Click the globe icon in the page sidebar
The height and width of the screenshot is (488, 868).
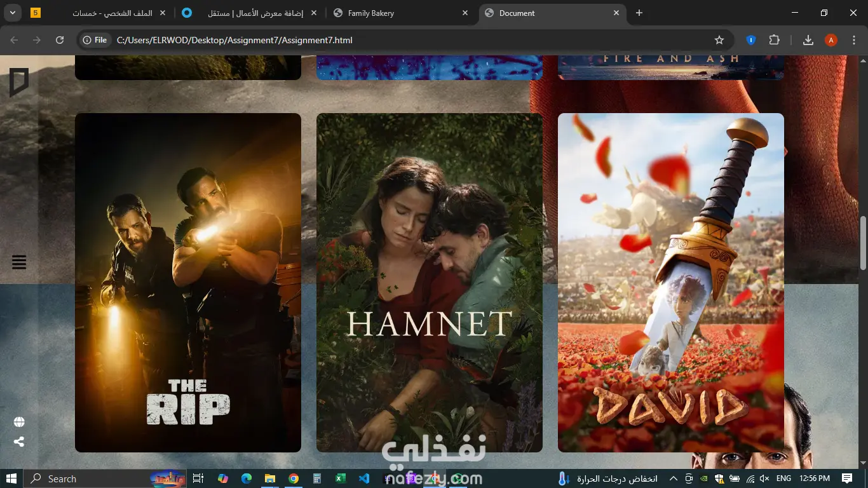(19, 423)
